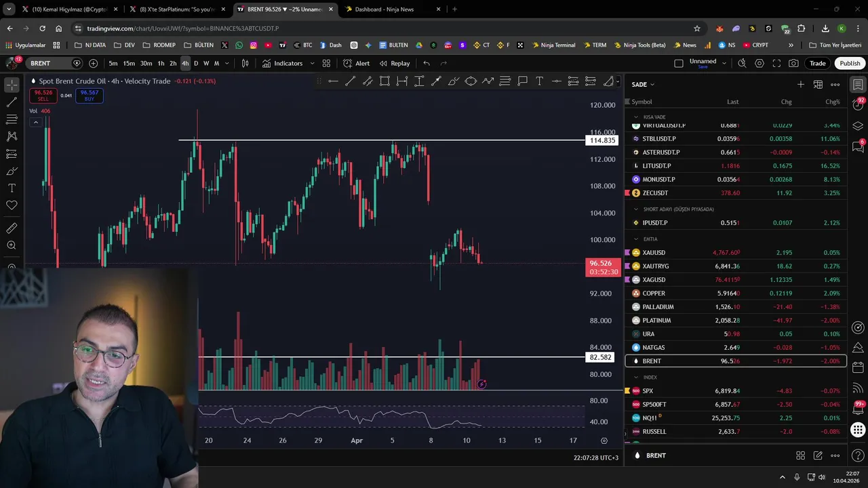Toggle the watchlist panel icon in right sidebar

click(858, 85)
